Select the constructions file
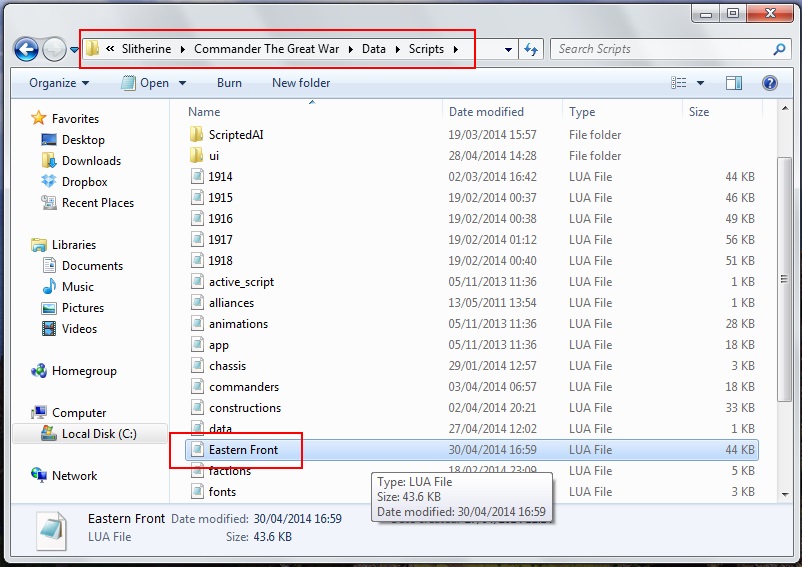802x567 pixels. pyautogui.click(x=245, y=408)
